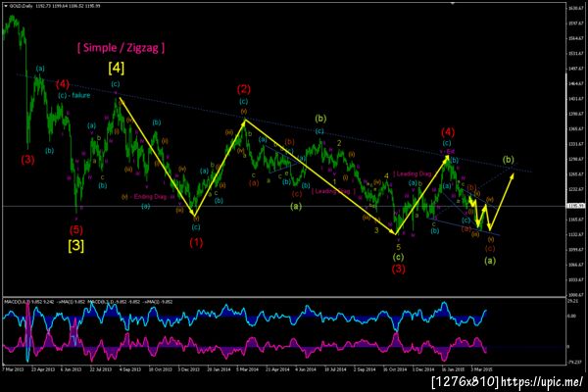588x392 pixels.
Task: Click the 1630.67 price scale value
Action: pyautogui.click(x=577, y=8)
